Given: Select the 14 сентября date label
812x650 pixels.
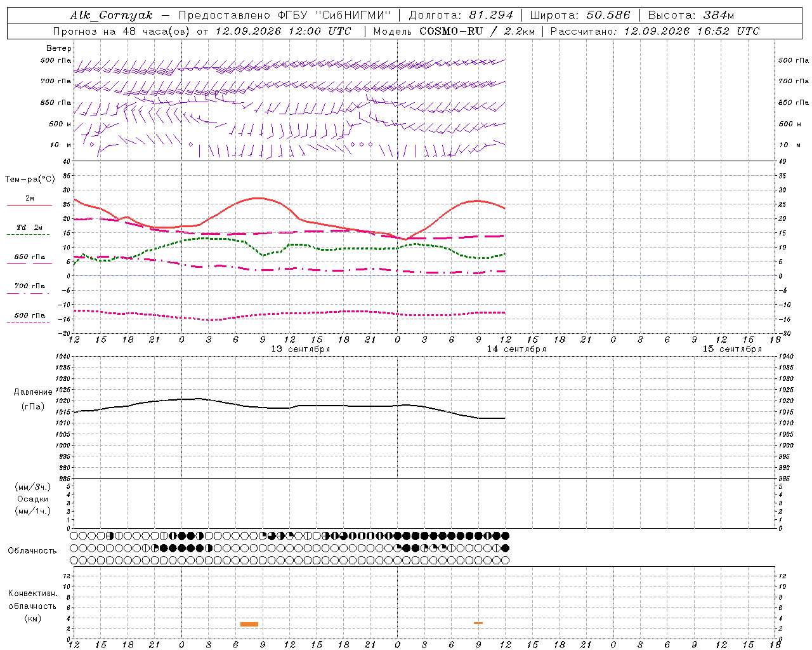Looking at the screenshot, I should (x=516, y=349).
